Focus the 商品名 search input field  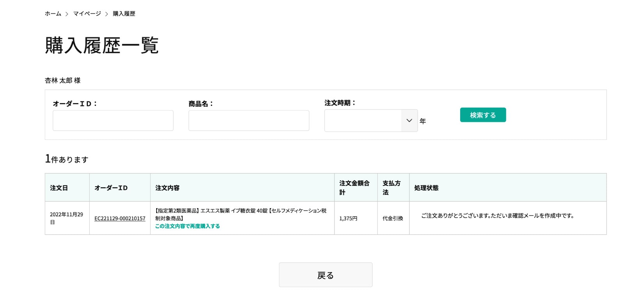[x=249, y=120]
